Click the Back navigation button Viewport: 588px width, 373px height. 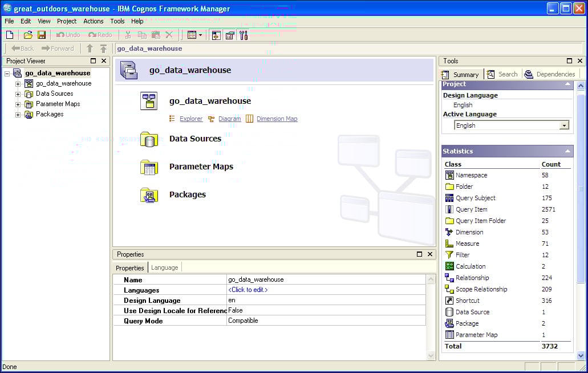pos(22,48)
